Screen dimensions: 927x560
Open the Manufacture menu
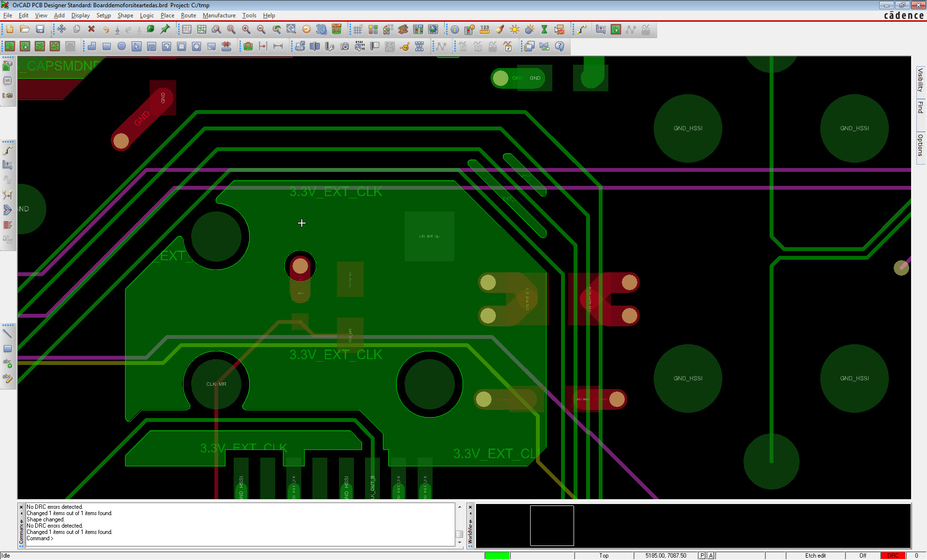click(219, 15)
